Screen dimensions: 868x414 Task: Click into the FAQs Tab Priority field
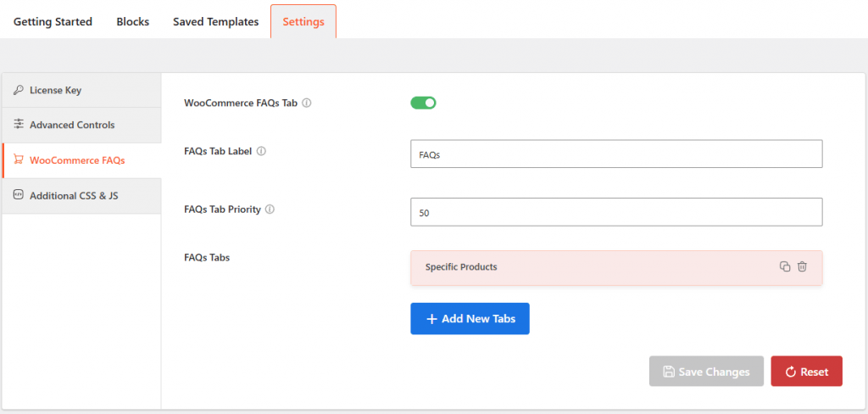[616, 212]
